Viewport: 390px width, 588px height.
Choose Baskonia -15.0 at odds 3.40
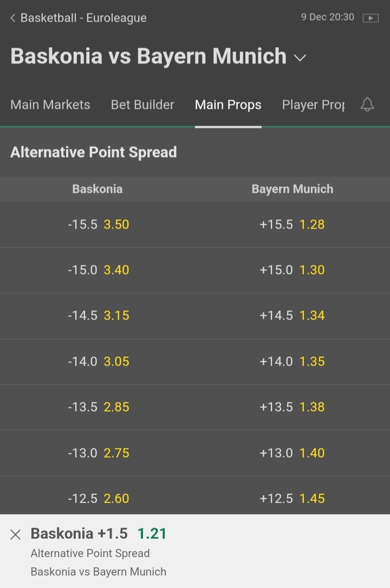[98, 270]
